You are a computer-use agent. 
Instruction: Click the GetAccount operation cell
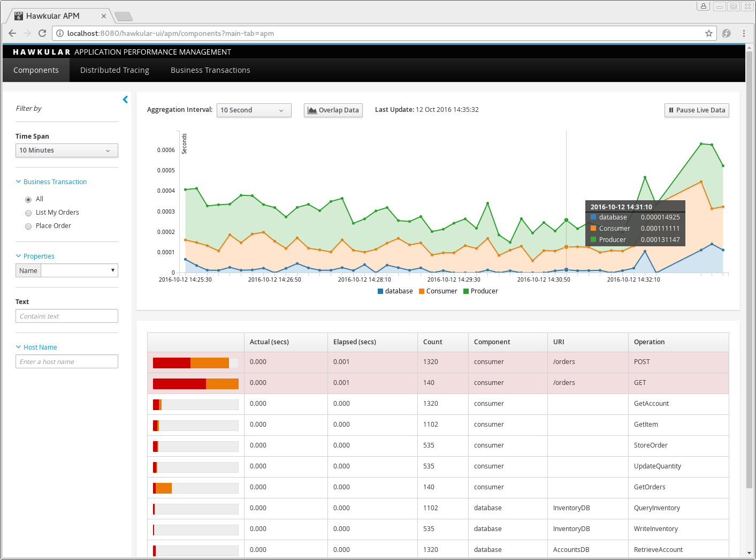click(678, 404)
